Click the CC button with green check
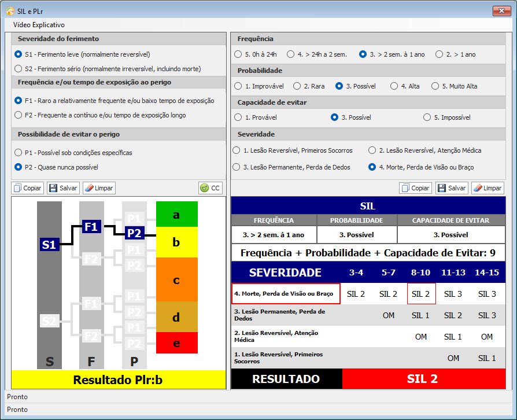Viewport: 517px width, 420px height. [x=211, y=188]
